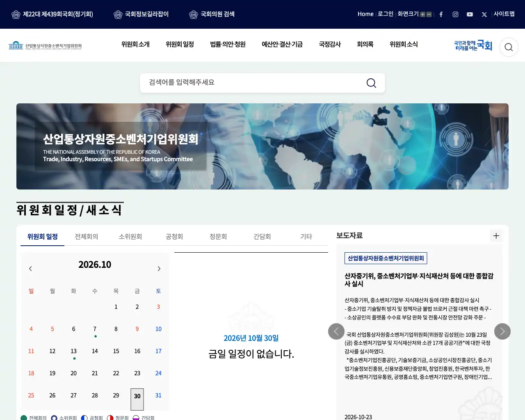Select the highlighted date 30
Viewport: 525px width, 420px height.
click(137, 399)
